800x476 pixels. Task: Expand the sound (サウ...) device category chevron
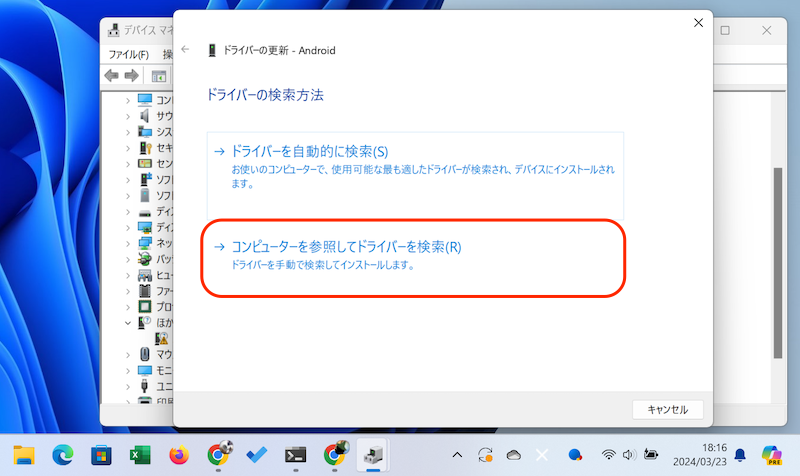[127, 116]
